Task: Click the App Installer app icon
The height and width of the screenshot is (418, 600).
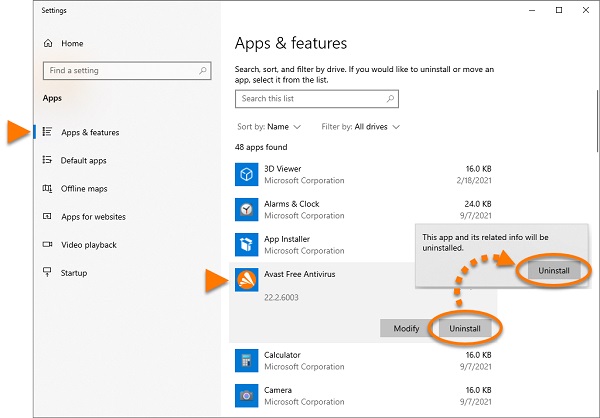Action: pos(246,245)
